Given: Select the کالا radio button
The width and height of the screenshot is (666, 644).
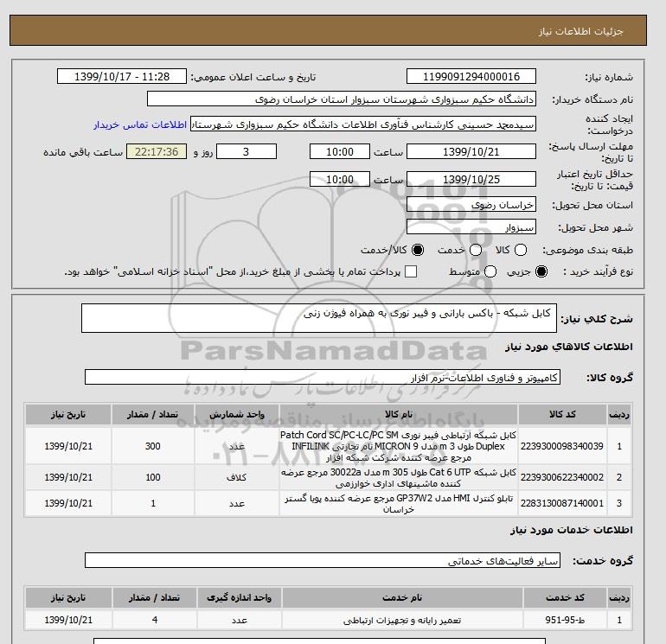Looking at the screenshot, I should pyautogui.click(x=521, y=250).
